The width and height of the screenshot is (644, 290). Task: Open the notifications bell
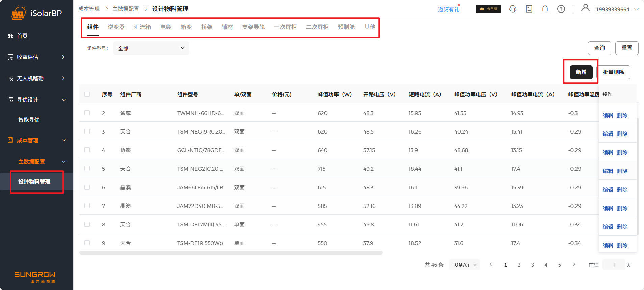545,9
